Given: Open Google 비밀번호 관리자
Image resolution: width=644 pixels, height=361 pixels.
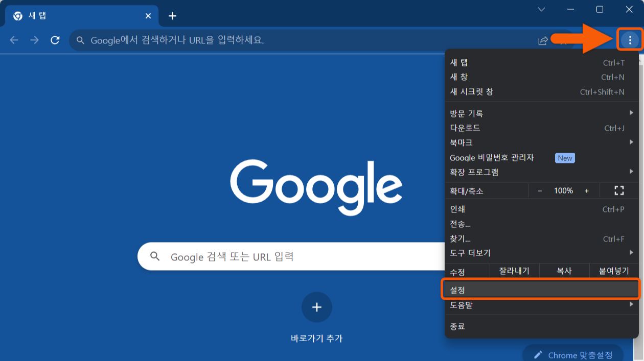Looking at the screenshot, I should click(x=491, y=158).
